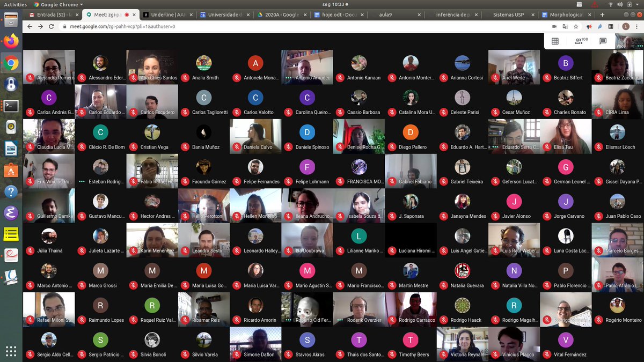Screen dimensions: 644x362
Task: Open the Help icon in the dock
Action: tap(11, 191)
